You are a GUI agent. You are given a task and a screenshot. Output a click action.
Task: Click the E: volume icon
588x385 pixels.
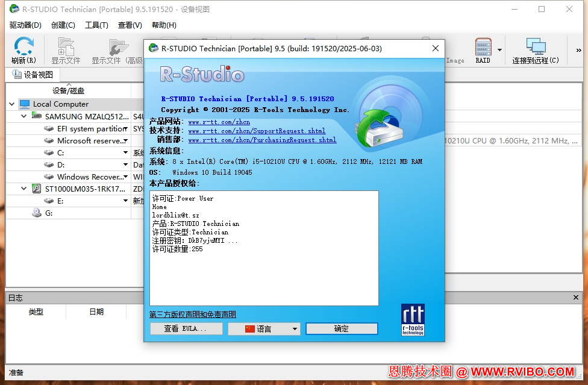49,201
